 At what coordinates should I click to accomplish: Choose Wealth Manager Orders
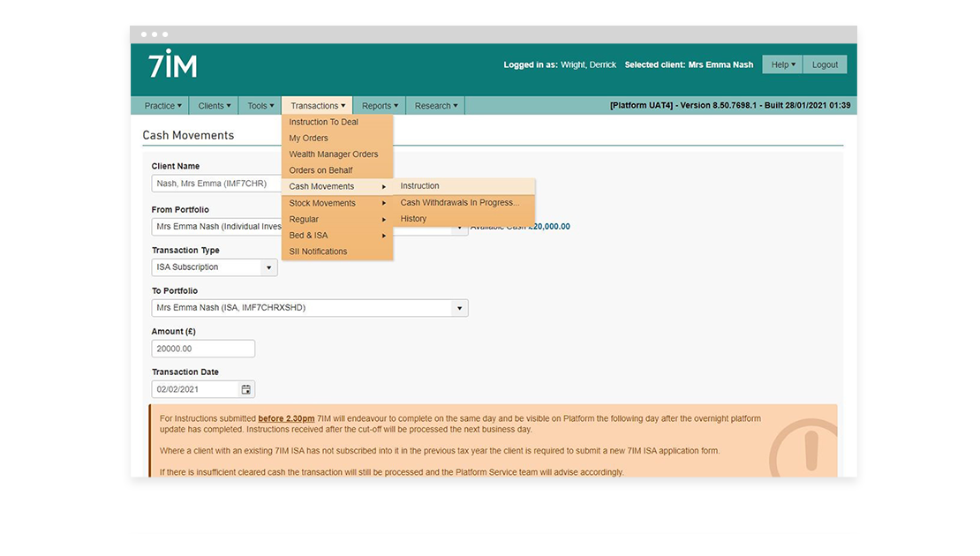[x=337, y=154]
